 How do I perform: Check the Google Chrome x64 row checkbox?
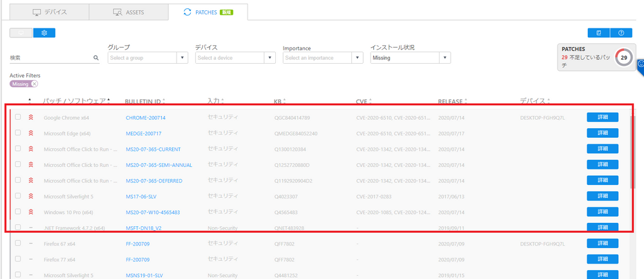tap(17, 117)
